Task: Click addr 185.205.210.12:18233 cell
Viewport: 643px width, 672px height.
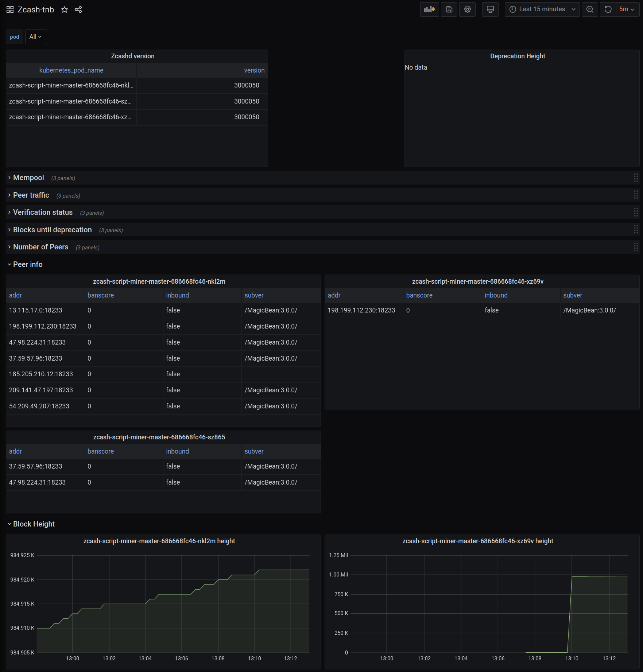Action: pyautogui.click(x=41, y=374)
